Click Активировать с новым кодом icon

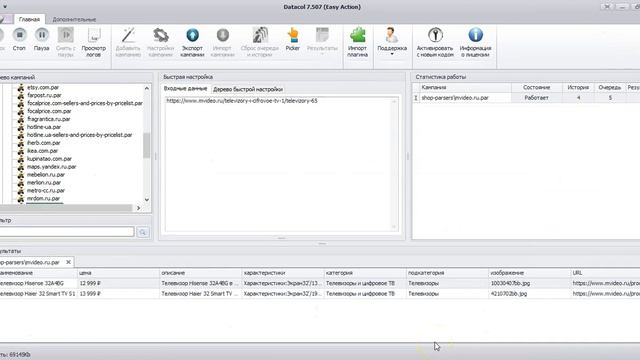pyautogui.click(x=435, y=36)
